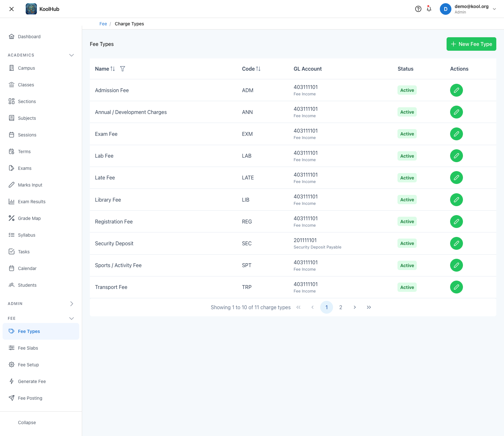Screen dimensions: 504x436
Task: Go to Classes in the sidebar
Action: (41, 85)
